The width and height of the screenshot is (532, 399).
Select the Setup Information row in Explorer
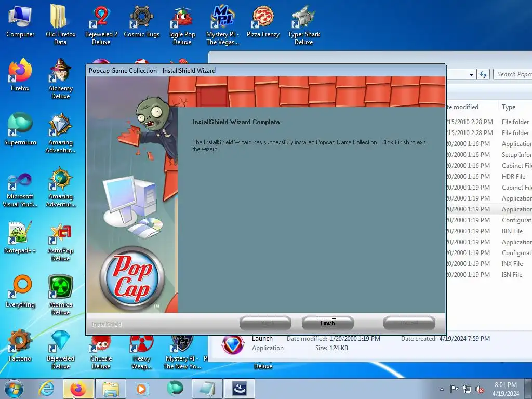(489, 155)
